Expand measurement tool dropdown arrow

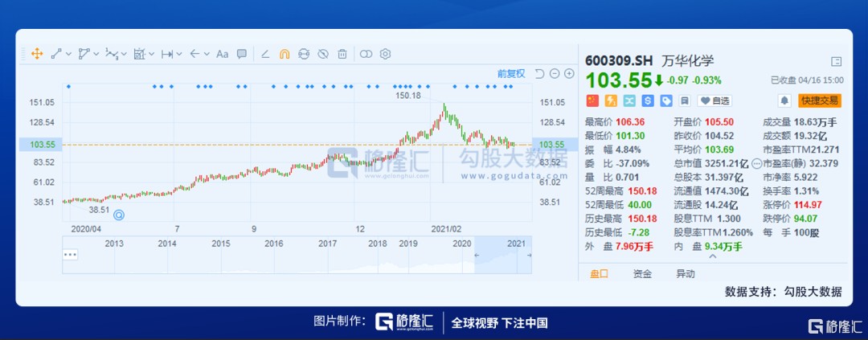pos(152,55)
